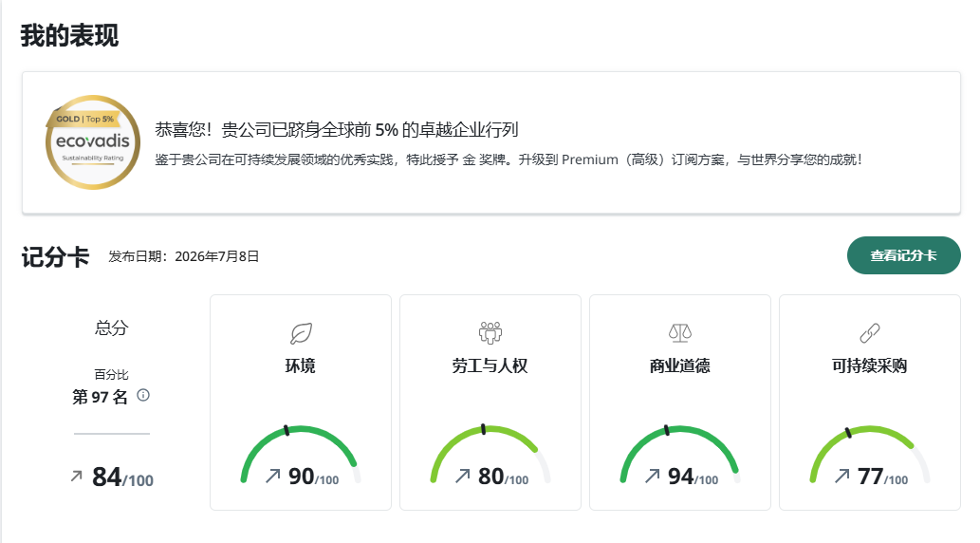The width and height of the screenshot is (980, 543).
Task: Click the 我的表现 page heading
Action: tap(69, 35)
